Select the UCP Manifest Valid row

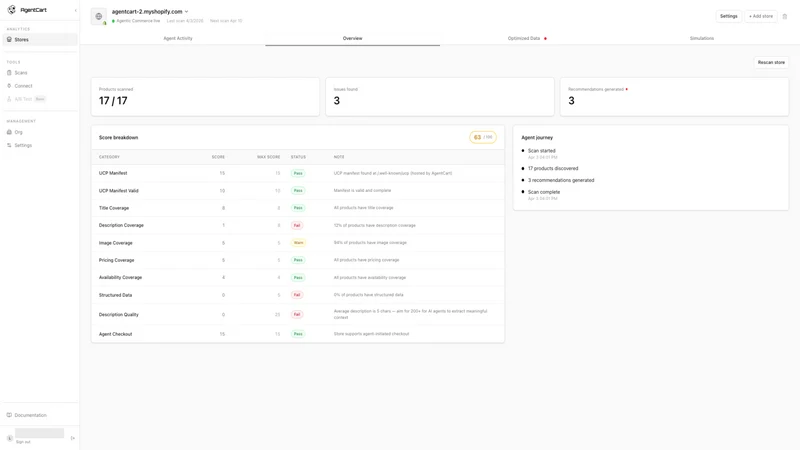click(298, 191)
